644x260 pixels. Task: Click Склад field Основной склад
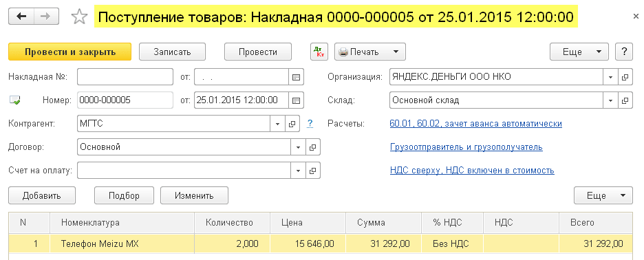point(497,100)
